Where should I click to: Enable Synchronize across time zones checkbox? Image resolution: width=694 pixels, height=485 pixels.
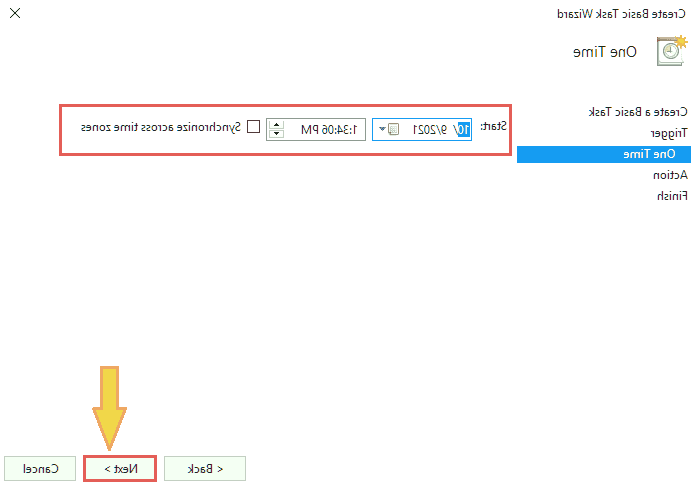coord(253,127)
